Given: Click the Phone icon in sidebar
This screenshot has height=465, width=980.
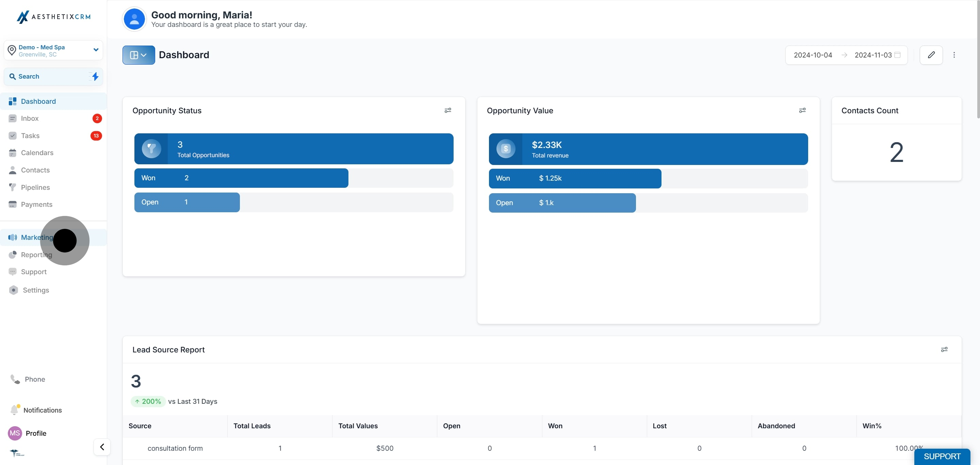Looking at the screenshot, I should coord(15,379).
